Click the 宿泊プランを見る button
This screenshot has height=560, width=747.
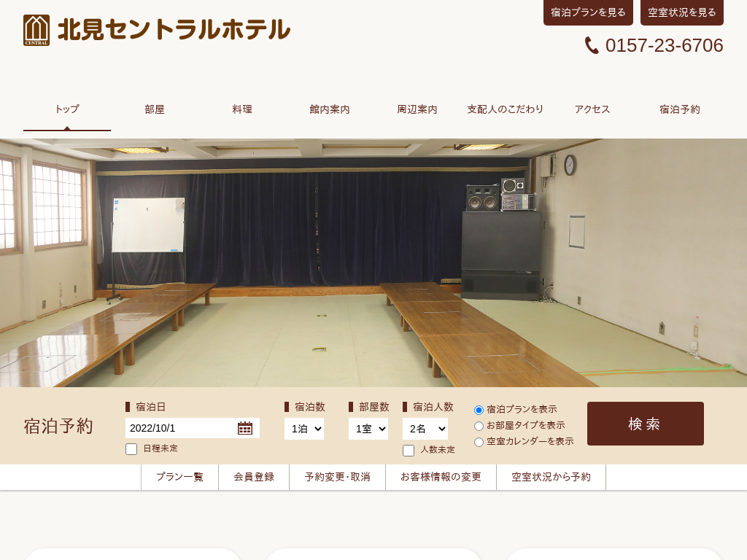tap(589, 12)
